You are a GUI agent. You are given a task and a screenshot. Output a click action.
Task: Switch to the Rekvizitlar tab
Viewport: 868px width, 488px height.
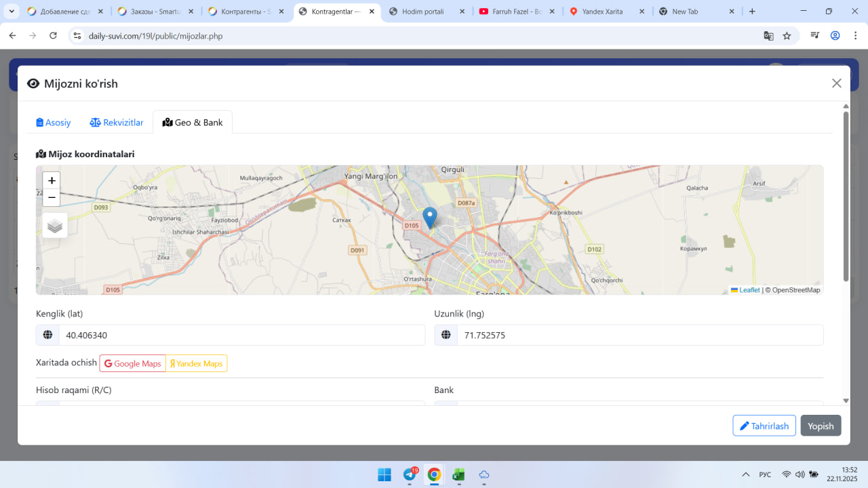(x=117, y=123)
